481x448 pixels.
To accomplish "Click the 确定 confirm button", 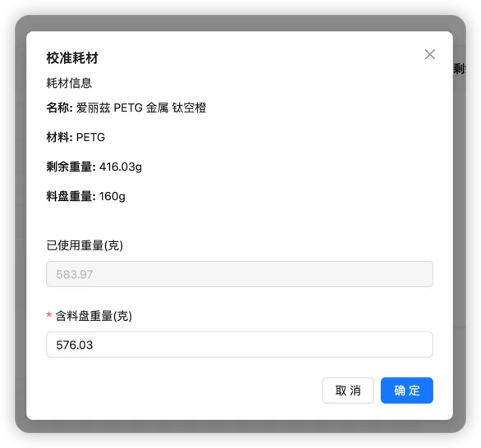I will (407, 391).
